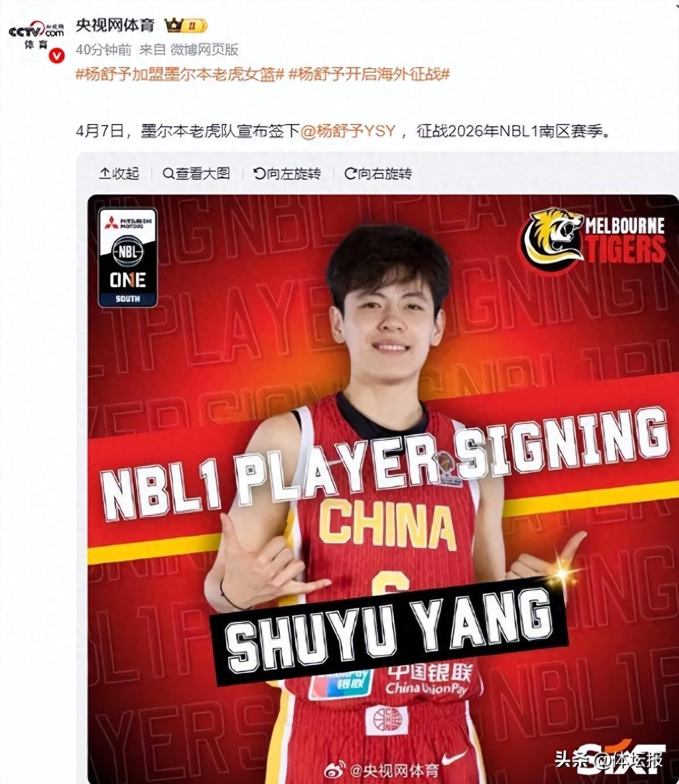Click the 微博网页版 source link
The height and width of the screenshot is (784, 679).
205,49
